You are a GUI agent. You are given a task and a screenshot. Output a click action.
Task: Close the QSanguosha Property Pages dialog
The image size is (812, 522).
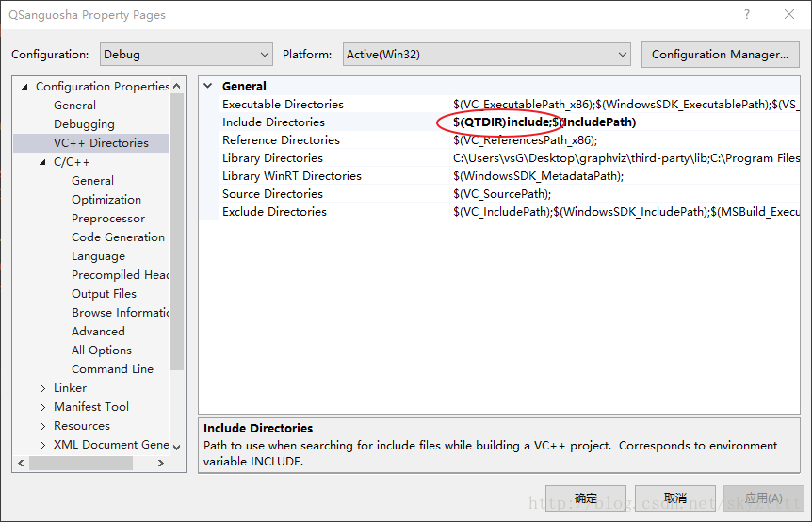click(x=789, y=14)
